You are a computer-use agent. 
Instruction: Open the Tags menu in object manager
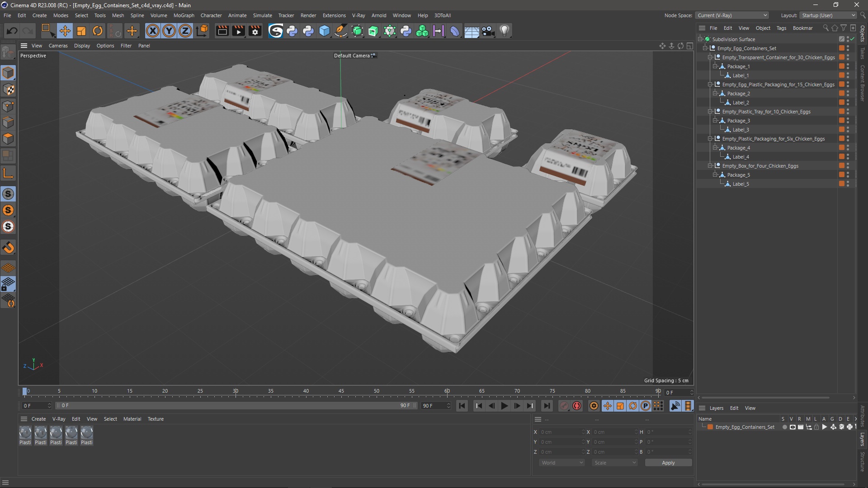pos(781,28)
